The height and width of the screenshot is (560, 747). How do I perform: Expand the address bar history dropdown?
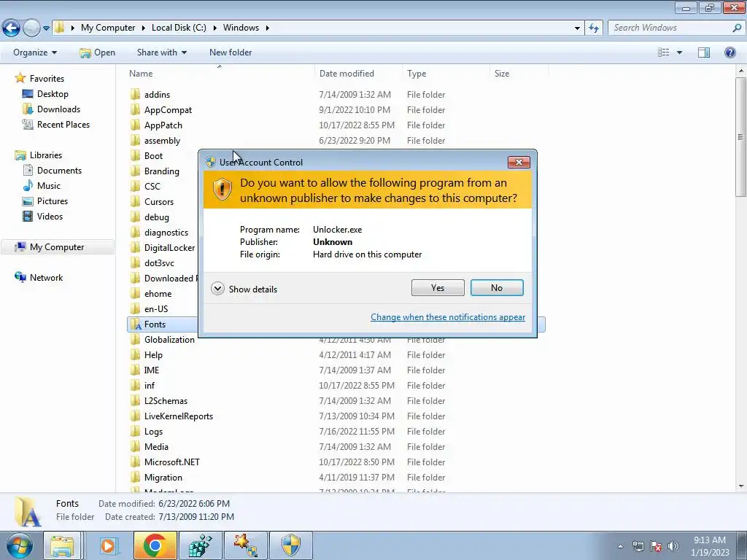point(578,28)
